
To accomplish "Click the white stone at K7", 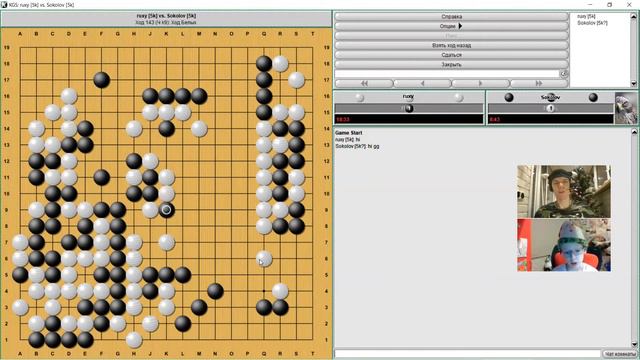I will 167,242.
